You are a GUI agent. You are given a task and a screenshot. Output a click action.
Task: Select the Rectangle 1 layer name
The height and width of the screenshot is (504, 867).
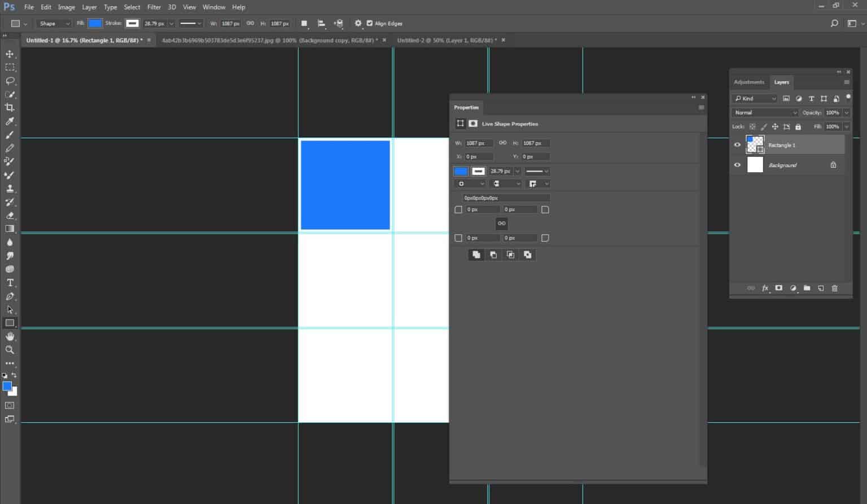click(x=782, y=145)
